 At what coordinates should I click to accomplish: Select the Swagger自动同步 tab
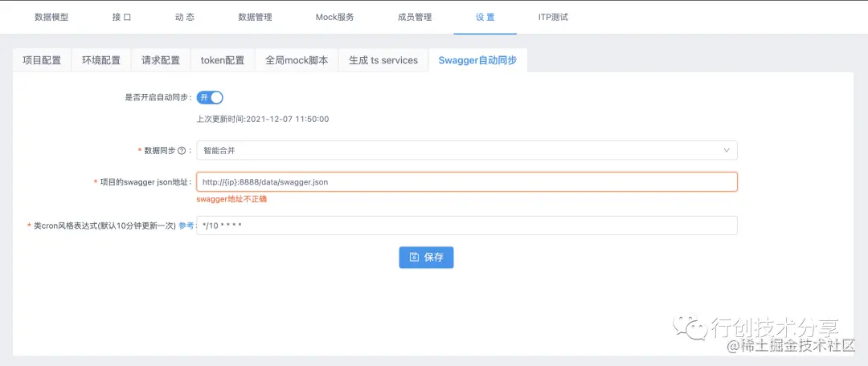point(477,60)
